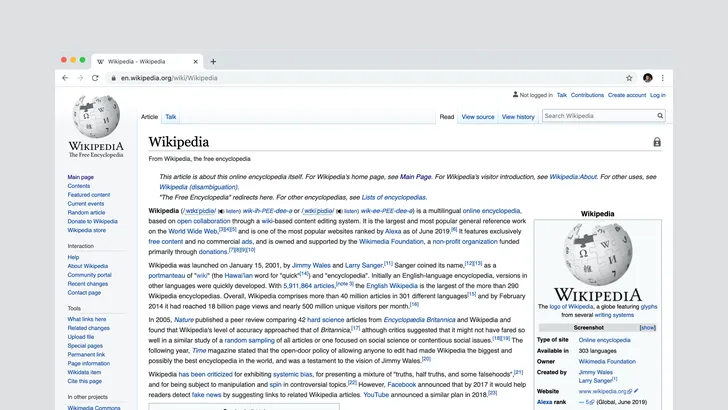
Task: Switch to the Talk tab
Action: click(171, 117)
